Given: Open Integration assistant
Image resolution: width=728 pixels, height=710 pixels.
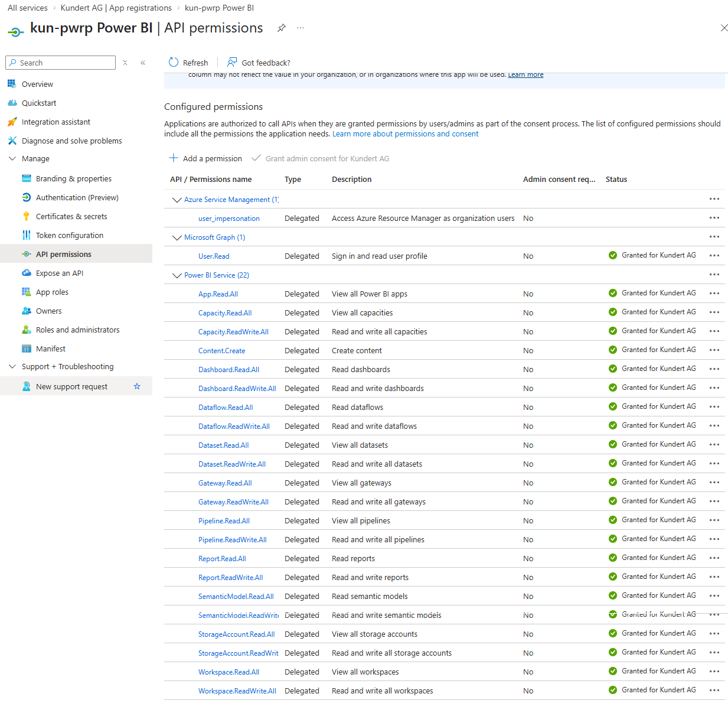Looking at the screenshot, I should pos(56,122).
